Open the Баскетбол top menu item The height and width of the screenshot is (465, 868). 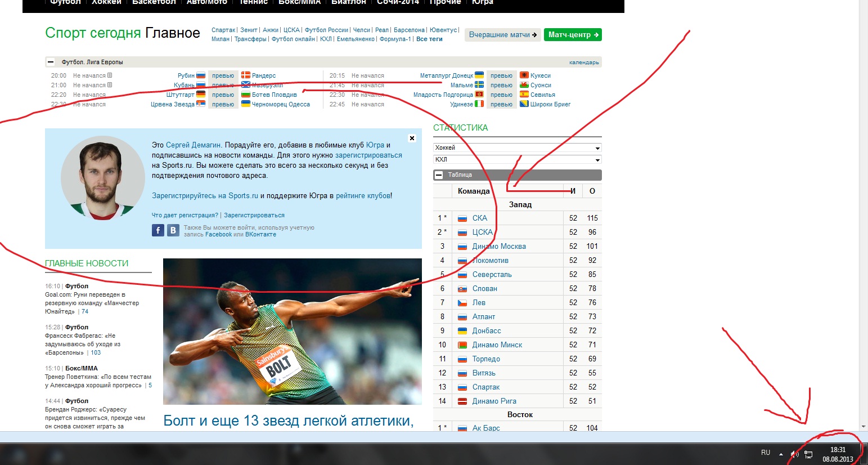tap(154, 2)
